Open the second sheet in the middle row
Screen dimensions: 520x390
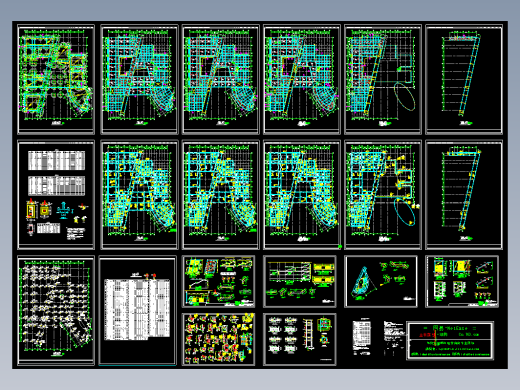pyautogui.click(x=139, y=195)
